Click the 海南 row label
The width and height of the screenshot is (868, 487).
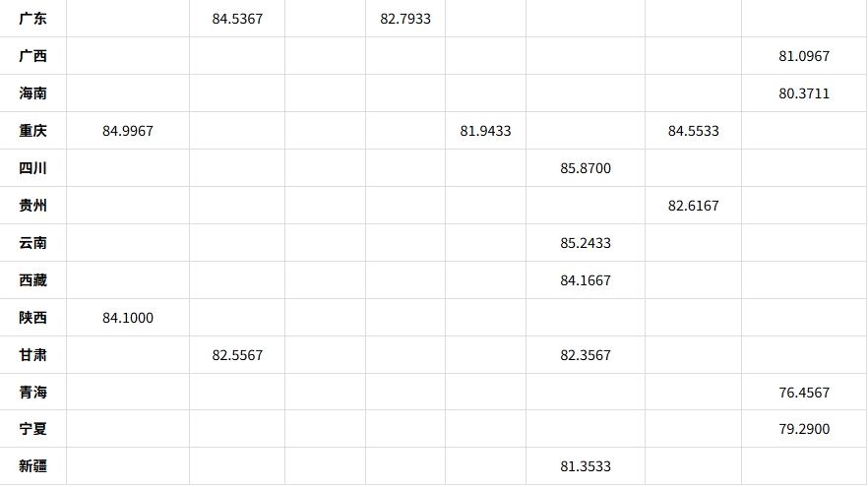32,93
